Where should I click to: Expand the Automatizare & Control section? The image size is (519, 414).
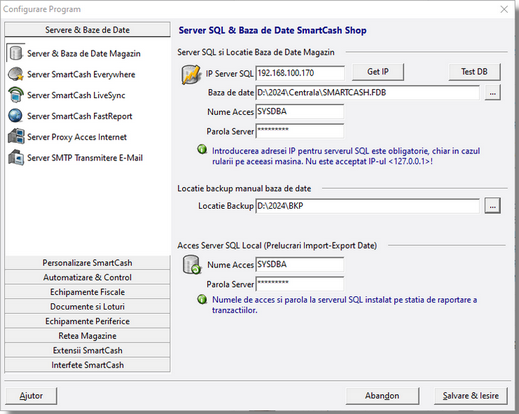(87, 277)
